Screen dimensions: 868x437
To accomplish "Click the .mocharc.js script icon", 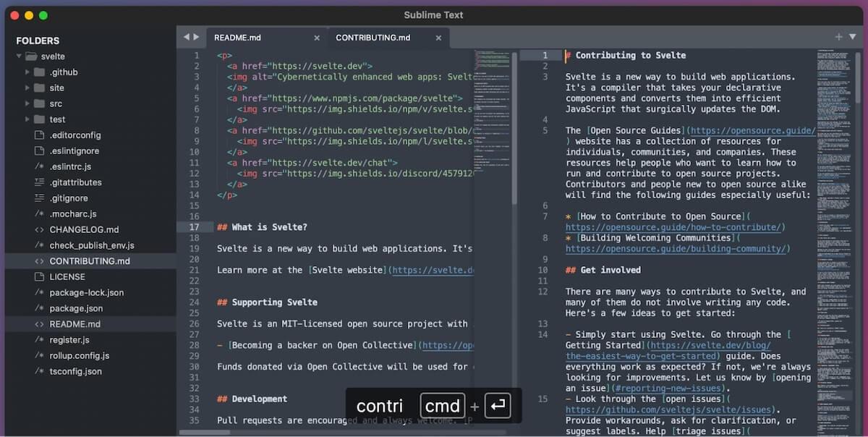I will tap(39, 214).
